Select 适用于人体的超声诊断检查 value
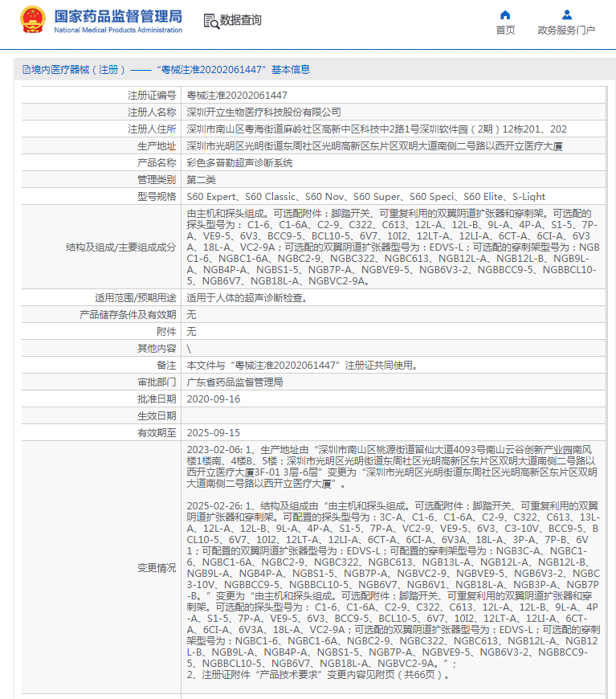This screenshot has height=699, width=616. (x=247, y=298)
